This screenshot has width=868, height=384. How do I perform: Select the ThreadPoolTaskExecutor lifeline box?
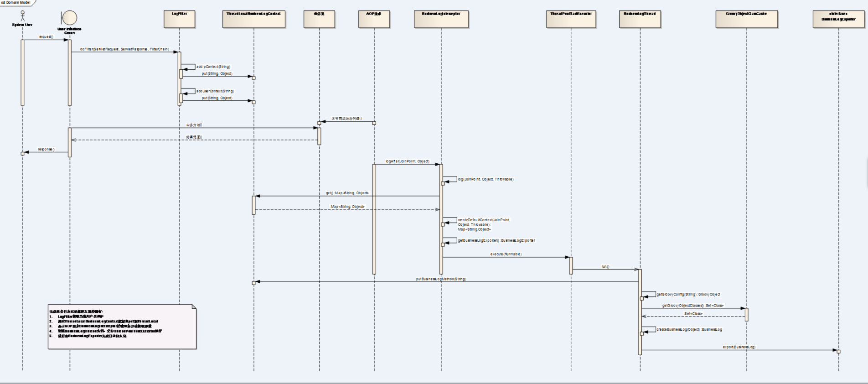(571, 19)
